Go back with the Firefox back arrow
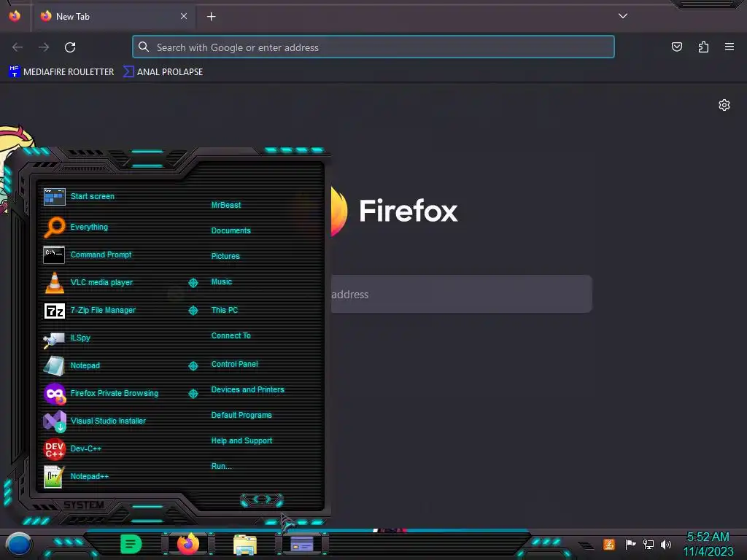747x560 pixels. (18, 47)
